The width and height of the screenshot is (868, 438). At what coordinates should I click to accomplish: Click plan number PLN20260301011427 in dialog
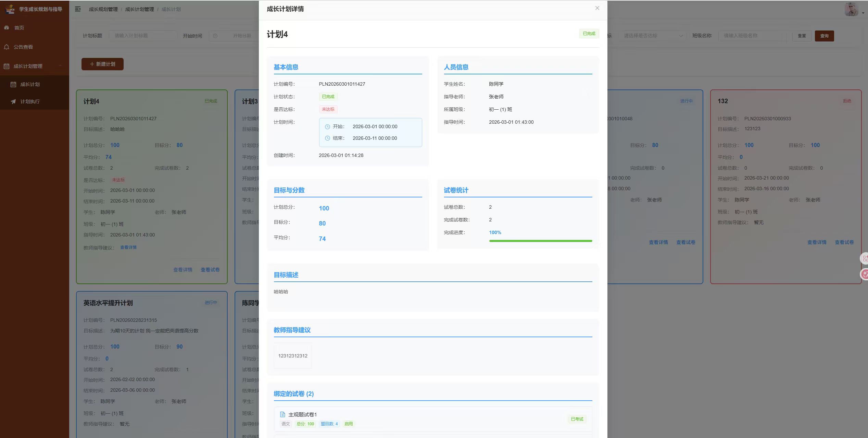pyautogui.click(x=342, y=84)
